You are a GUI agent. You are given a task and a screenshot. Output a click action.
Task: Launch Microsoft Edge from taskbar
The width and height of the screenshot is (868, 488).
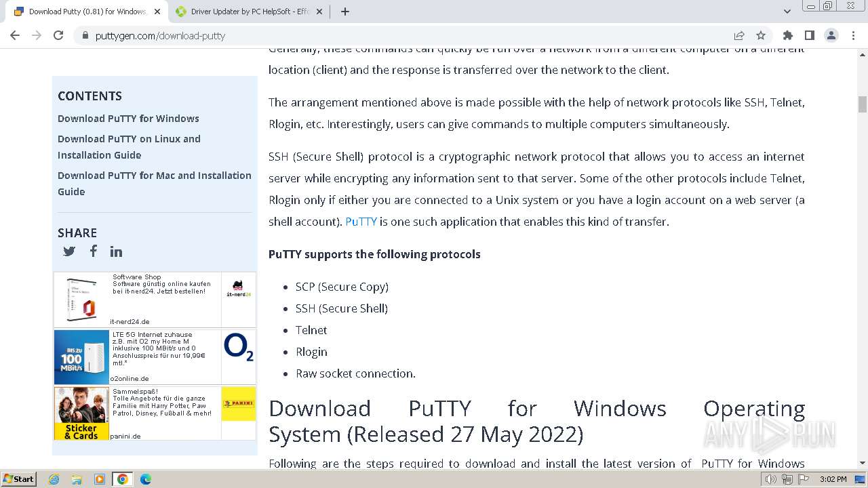pyautogui.click(x=145, y=479)
